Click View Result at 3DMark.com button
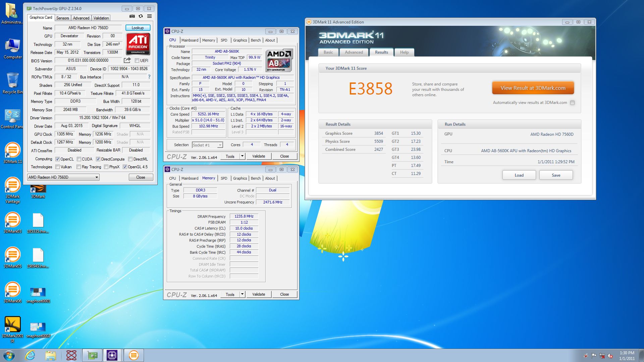Screen dimensions: 644x362 pos(533,88)
